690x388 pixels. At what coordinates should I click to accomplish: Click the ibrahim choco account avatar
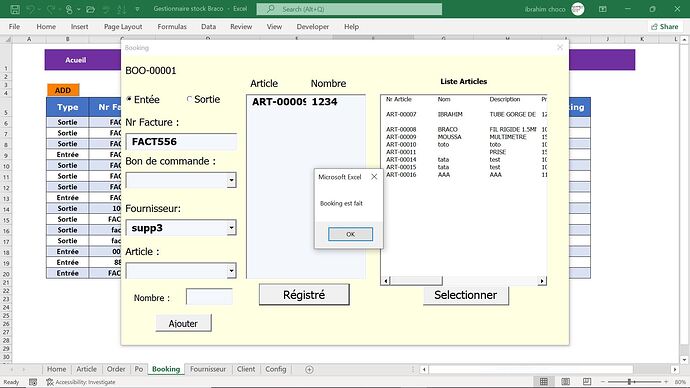click(578, 9)
